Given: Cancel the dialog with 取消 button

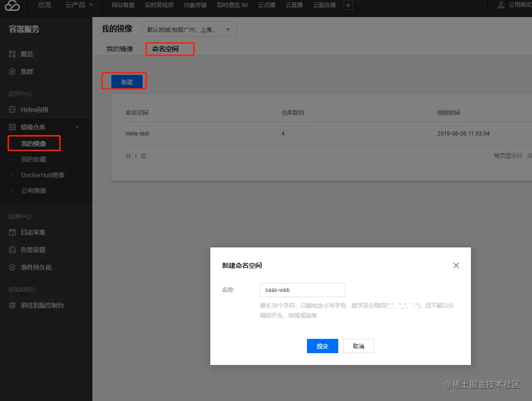Looking at the screenshot, I should 358,346.
